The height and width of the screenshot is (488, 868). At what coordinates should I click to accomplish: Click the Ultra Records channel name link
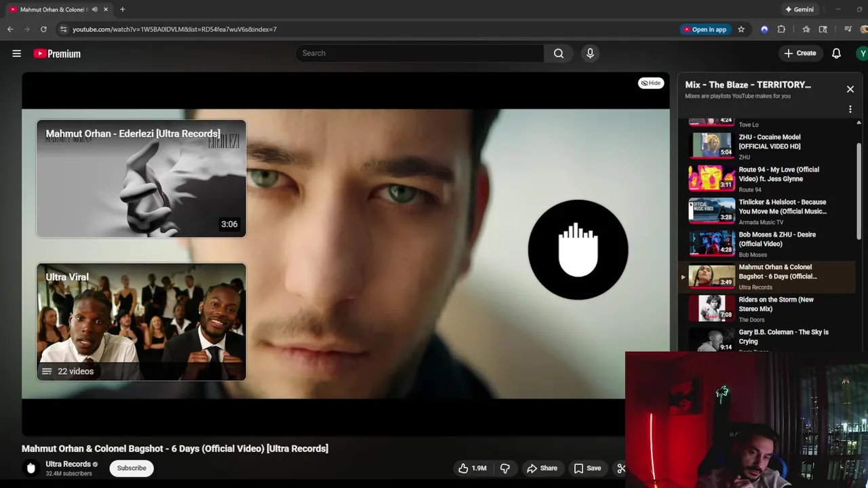click(x=68, y=464)
